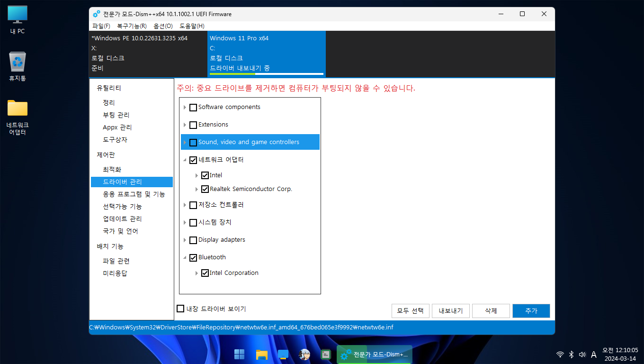Expand the Intel node under 네트워크 어댑터
Image resolution: width=644 pixels, height=364 pixels.
(197, 176)
